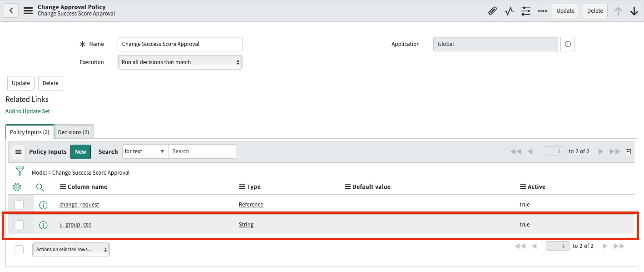Go to next page in bottom pager
644x272 pixels.
tap(605, 246)
